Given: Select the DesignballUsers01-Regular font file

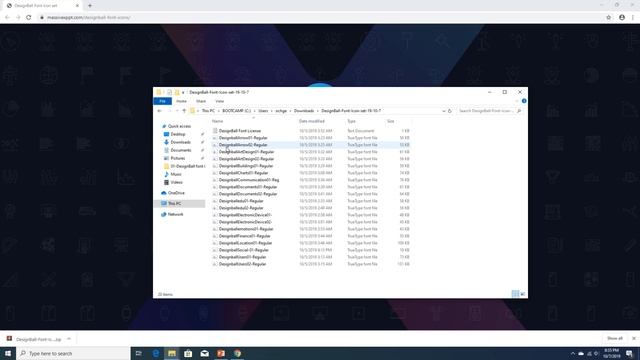Looking at the screenshot, I should [242, 257].
